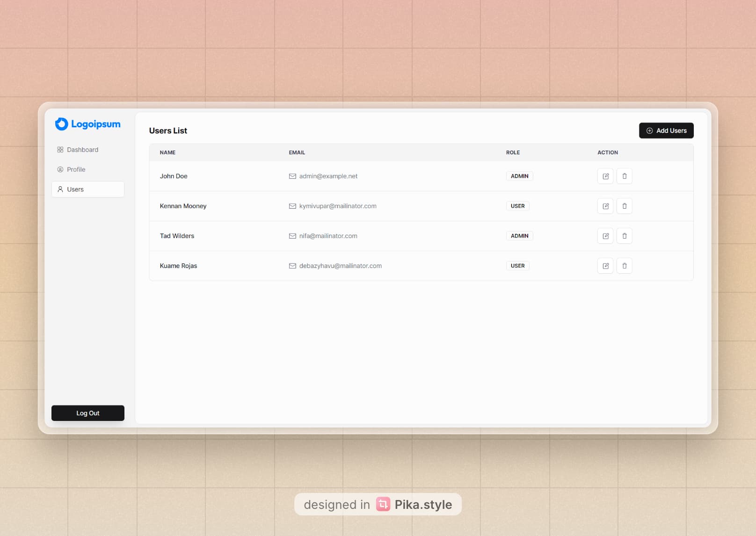This screenshot has width=756, height=536.
Task: Click the Profile icon in the sidebar
Action: click(60, 169)
